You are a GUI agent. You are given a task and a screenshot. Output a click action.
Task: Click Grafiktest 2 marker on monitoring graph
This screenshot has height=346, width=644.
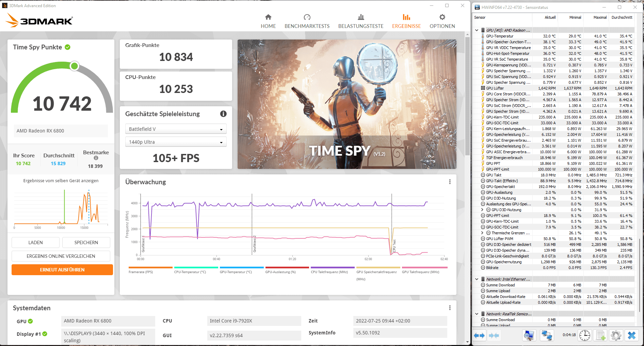(254, 243)
